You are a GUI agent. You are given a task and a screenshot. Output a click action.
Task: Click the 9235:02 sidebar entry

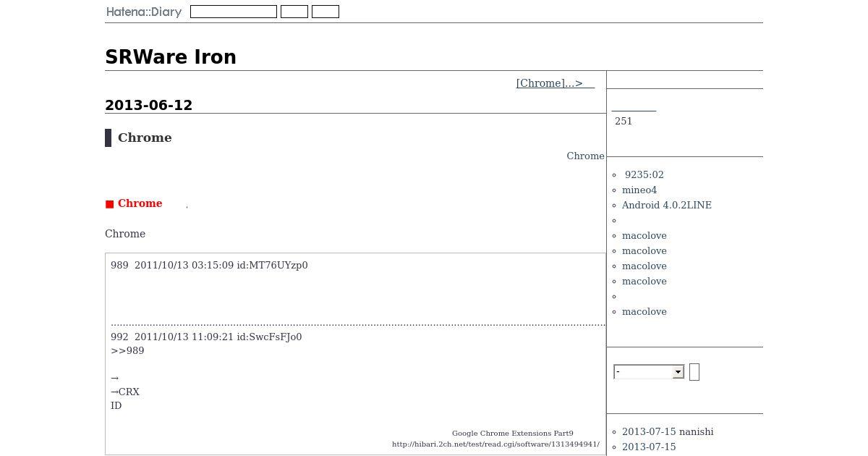point(644,174)
